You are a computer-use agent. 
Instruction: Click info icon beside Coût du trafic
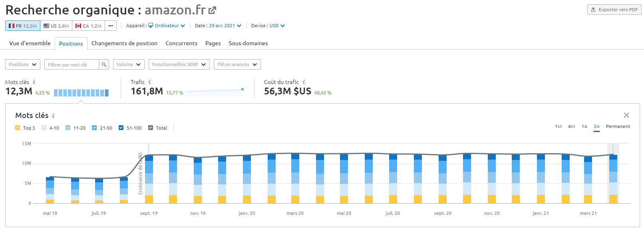point(304,82)
